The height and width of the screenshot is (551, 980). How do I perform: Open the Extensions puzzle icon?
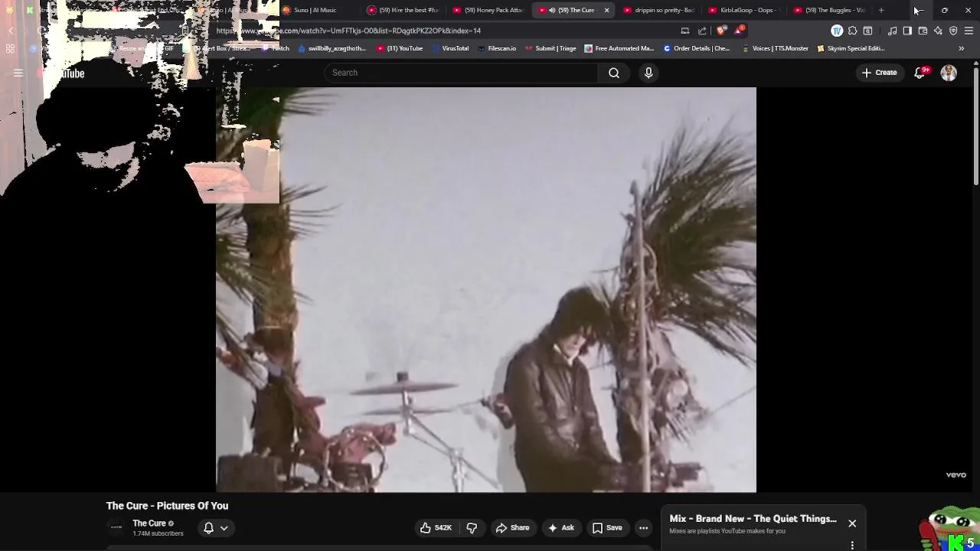point(852,31)
